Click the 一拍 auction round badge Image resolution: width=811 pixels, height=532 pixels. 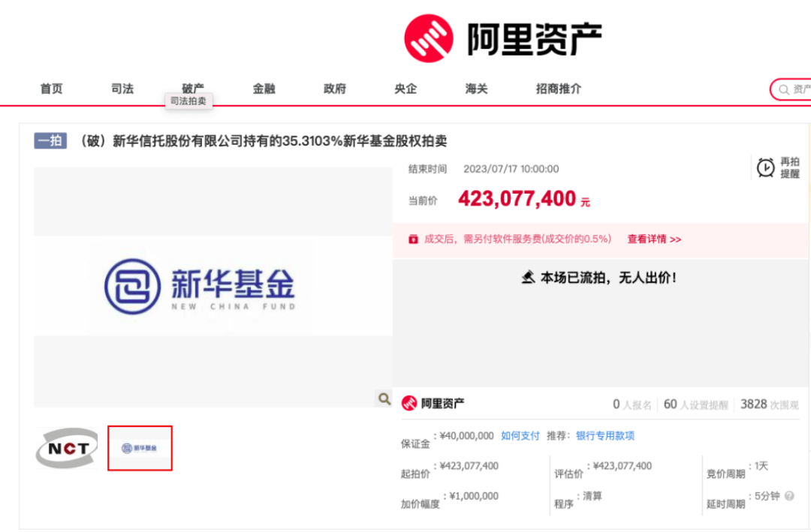tap(50, 140)
